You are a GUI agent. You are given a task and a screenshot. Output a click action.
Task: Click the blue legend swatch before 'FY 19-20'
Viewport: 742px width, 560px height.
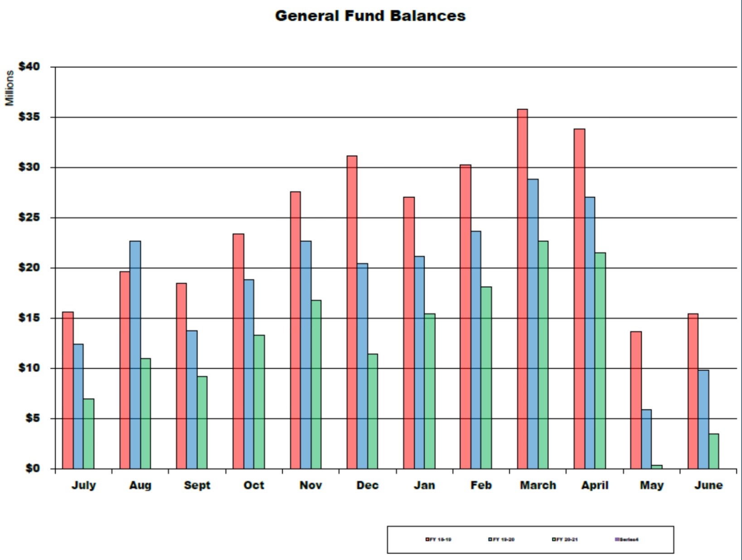click(490, 539)
